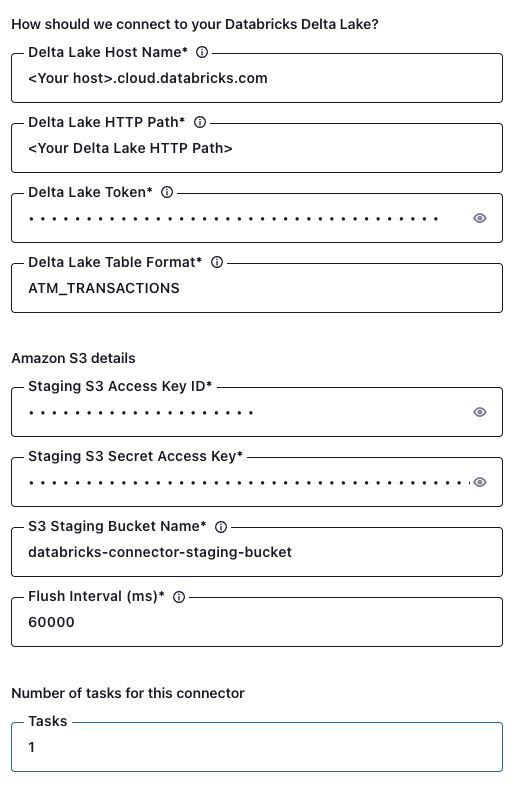Screen dimensions: 521x791
Task: Open the info icon beside Delta Lake Table Format
Action: coord(217,263)
